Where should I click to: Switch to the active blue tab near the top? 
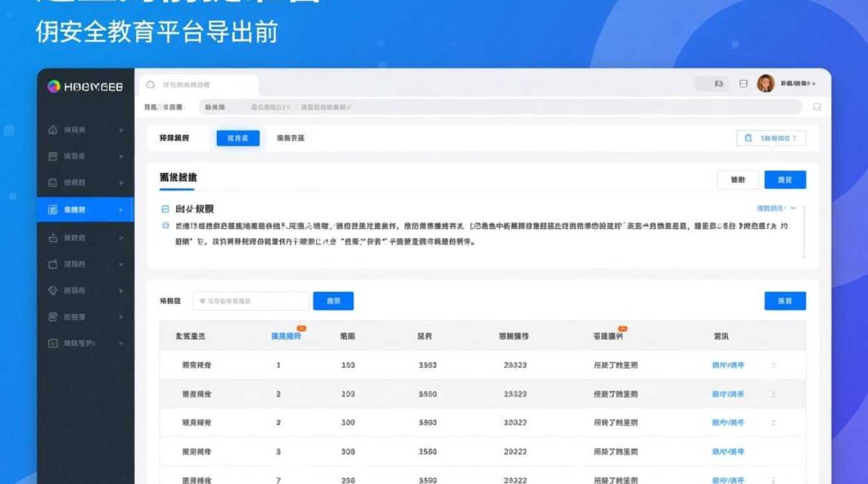click(237, 138)
